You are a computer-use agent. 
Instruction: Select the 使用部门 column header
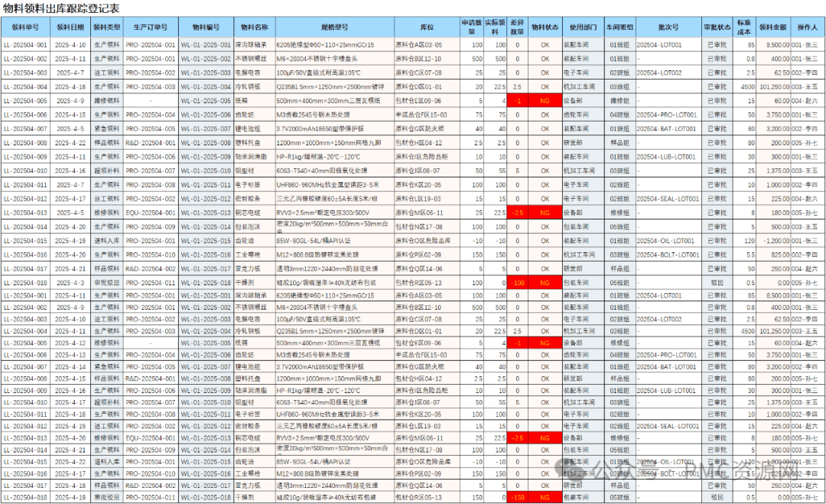(x=583, y=28)
